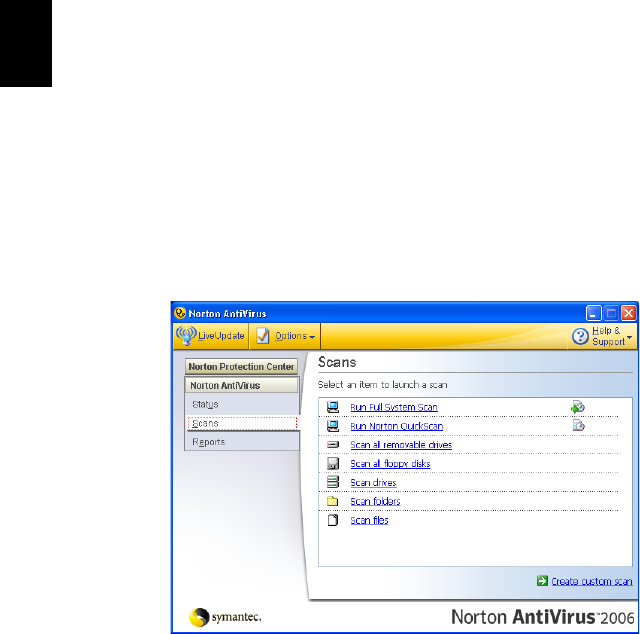Click the Create custom scan link

(x=592, y=581)
